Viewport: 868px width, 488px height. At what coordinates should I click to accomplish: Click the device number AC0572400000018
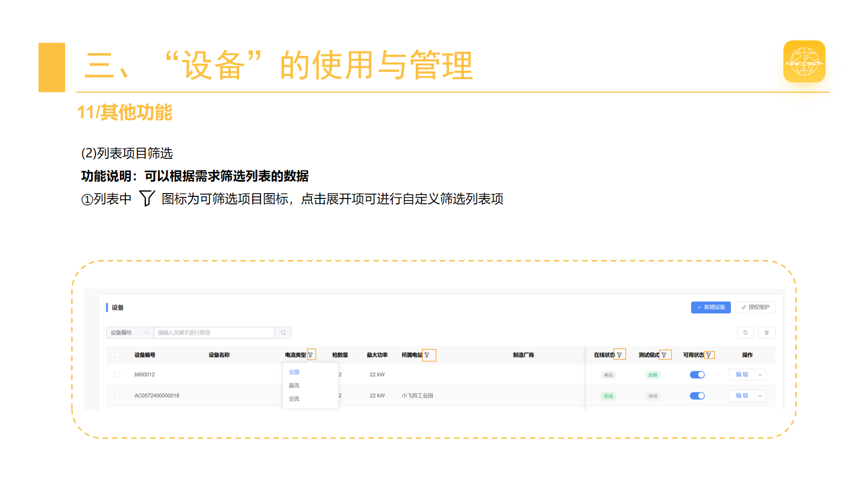point(157,396)
